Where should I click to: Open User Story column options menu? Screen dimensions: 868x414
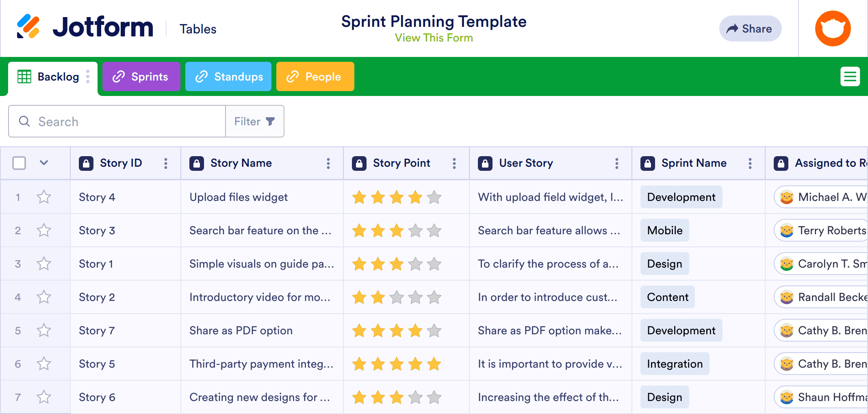tap(617, 163)
